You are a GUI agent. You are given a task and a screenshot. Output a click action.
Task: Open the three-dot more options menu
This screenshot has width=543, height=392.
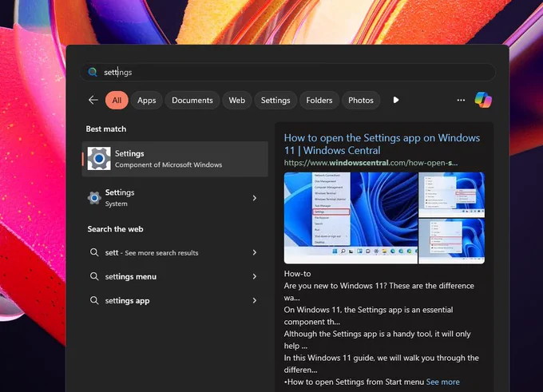(461, 100)
